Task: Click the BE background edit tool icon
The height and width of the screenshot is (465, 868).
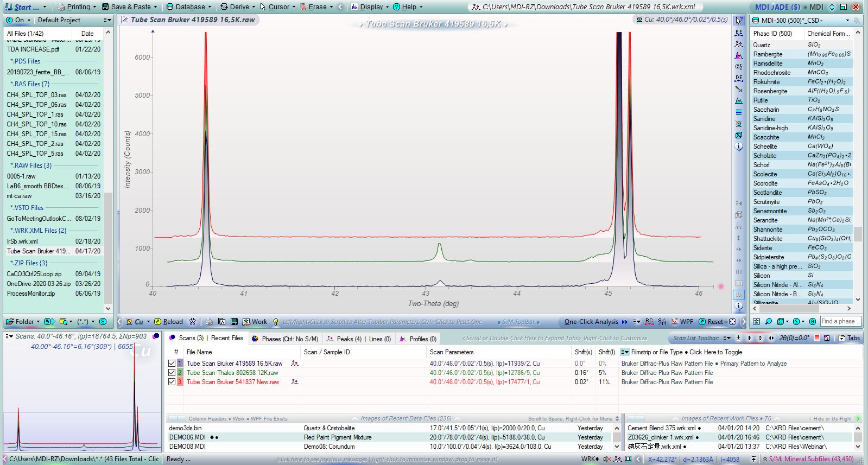Action: [739, 33]
